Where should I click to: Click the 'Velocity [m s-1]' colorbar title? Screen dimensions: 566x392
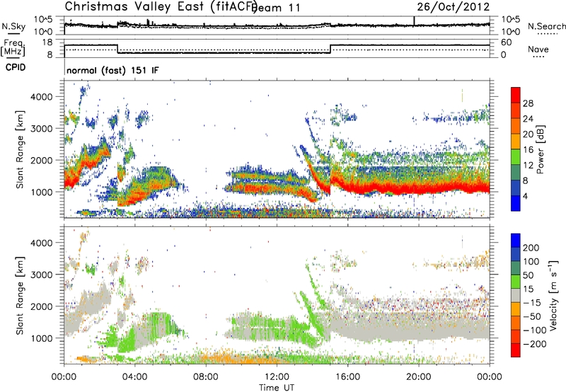tap(553, 295)
